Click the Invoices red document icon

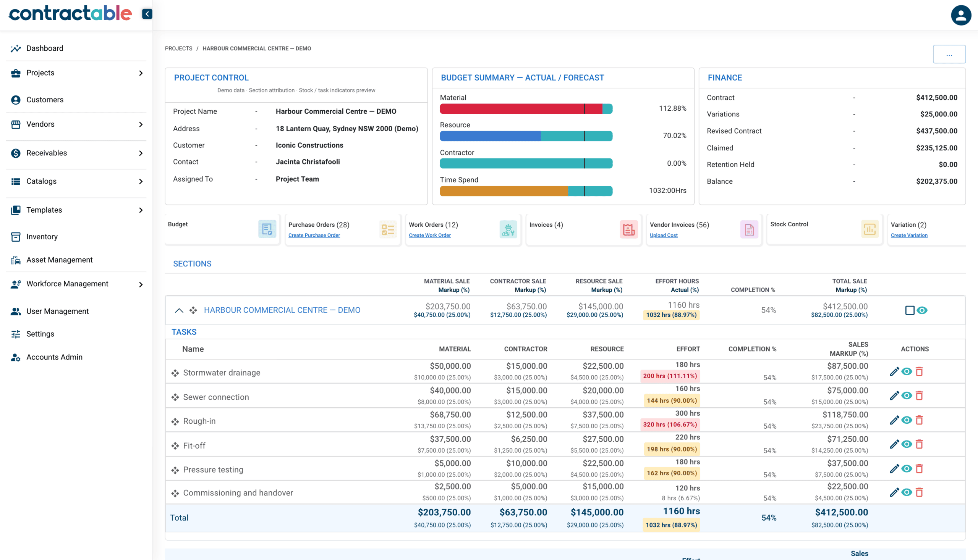[628, 230]
